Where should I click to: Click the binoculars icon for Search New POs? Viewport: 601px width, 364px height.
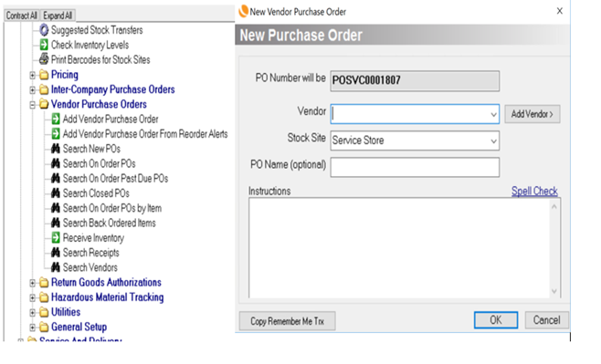(56, 149)
